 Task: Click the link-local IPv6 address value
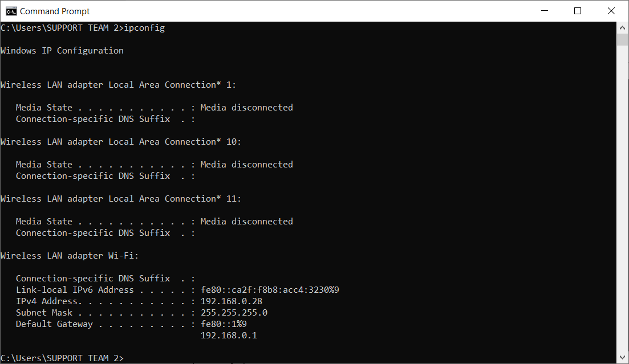click(x=270, y=290)
